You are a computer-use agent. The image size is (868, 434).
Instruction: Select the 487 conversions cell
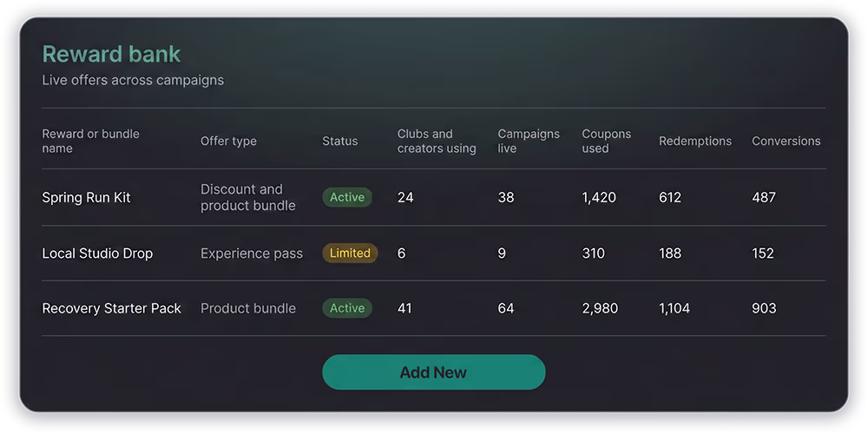point(764,197)
